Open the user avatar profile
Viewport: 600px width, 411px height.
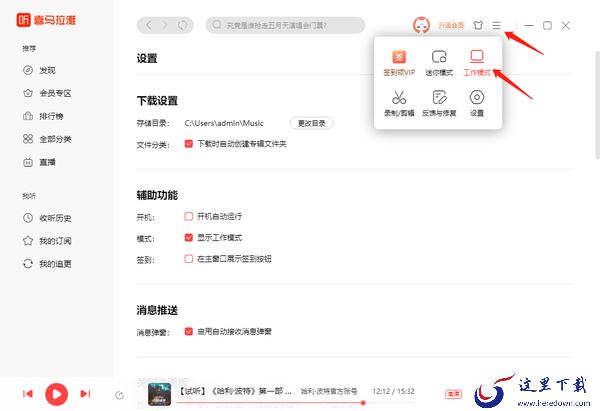(421, 25)
